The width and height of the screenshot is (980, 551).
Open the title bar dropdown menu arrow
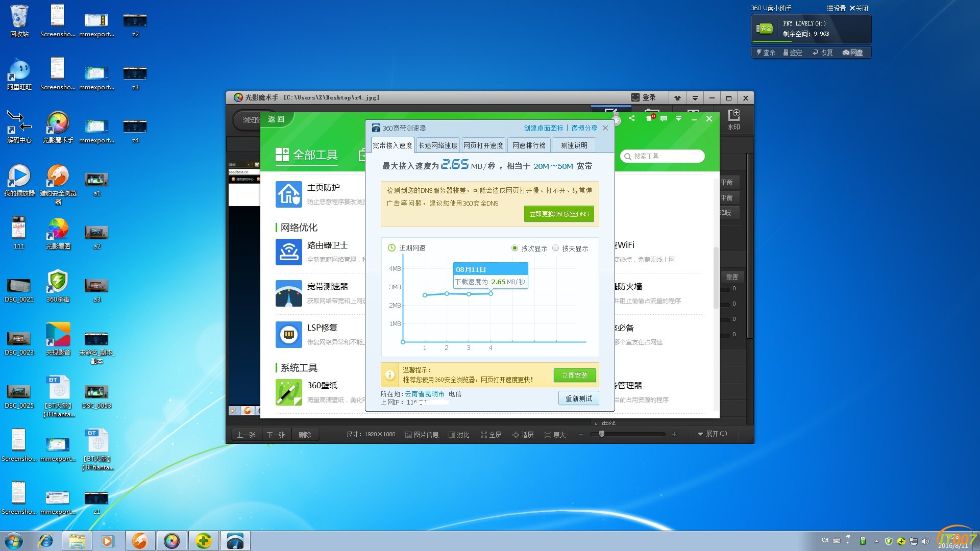click(x=695, y=98)
